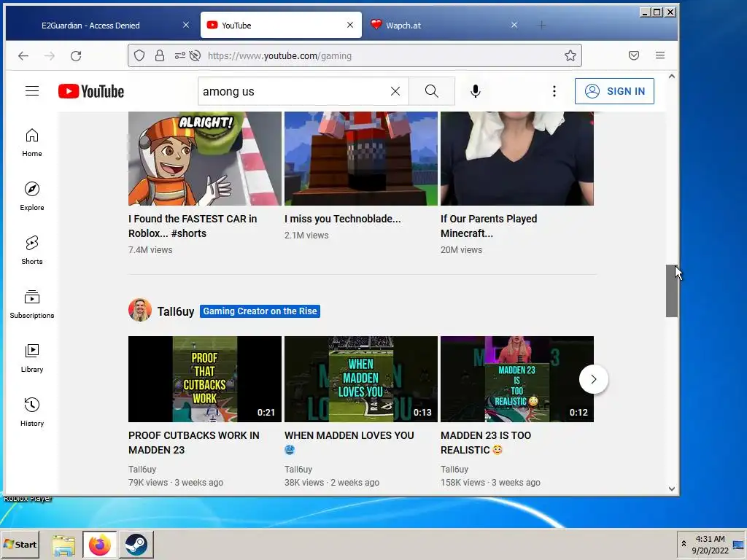Save page to Pocket icon
747x560 pixels.
[x=634, y=55]
